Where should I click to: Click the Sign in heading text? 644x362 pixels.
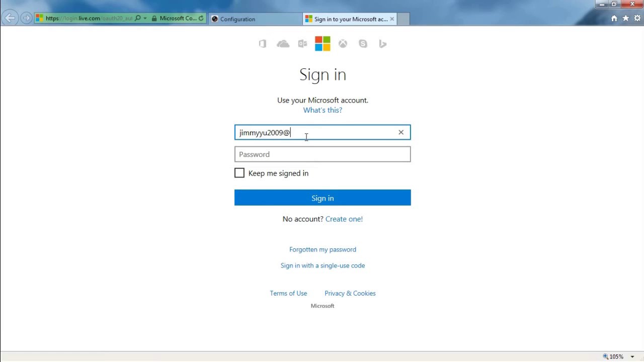click(323, 74)
